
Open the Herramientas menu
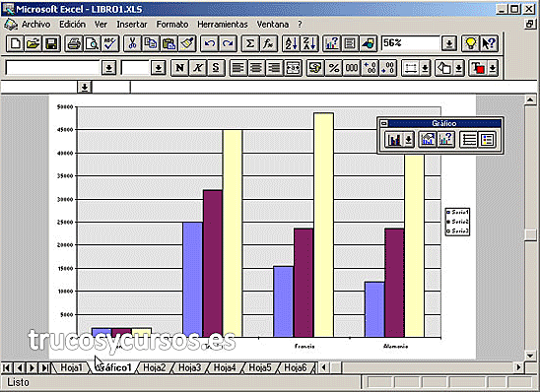223,25
